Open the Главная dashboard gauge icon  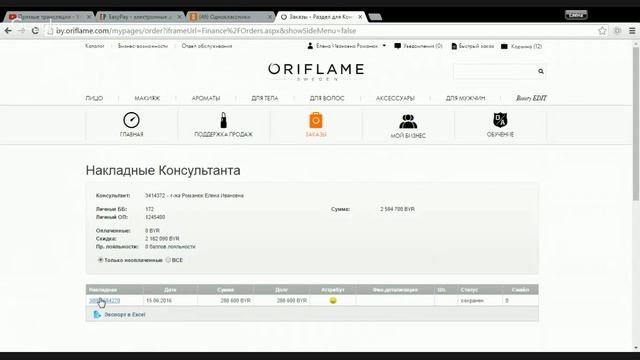131,120
